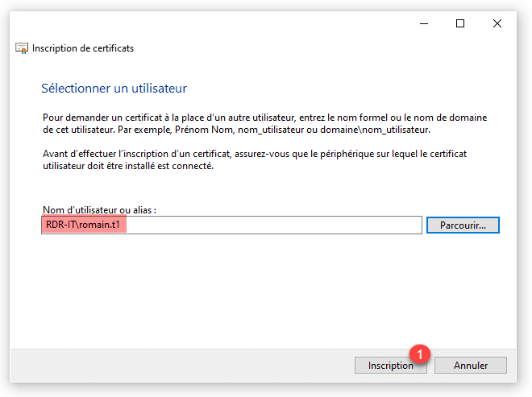Click the 'Sélectionner un utilisateur' heading
Image resolution: width=532 pixels, height=397 pixels.
114,88
